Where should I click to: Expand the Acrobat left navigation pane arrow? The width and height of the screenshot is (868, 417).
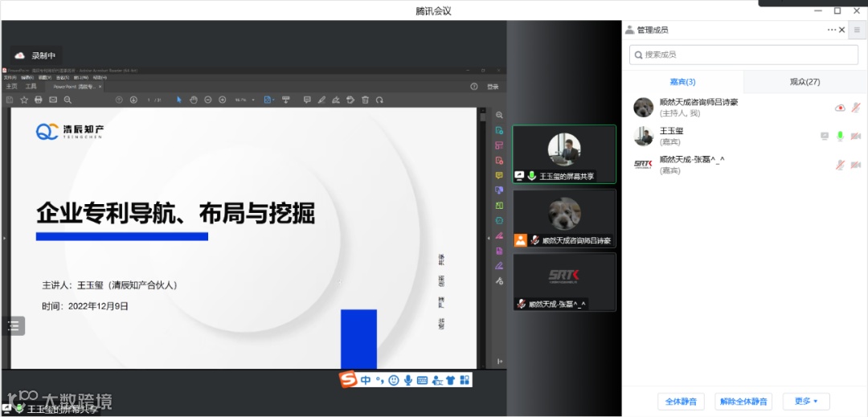pyautogui.click(x=4, y=238)
